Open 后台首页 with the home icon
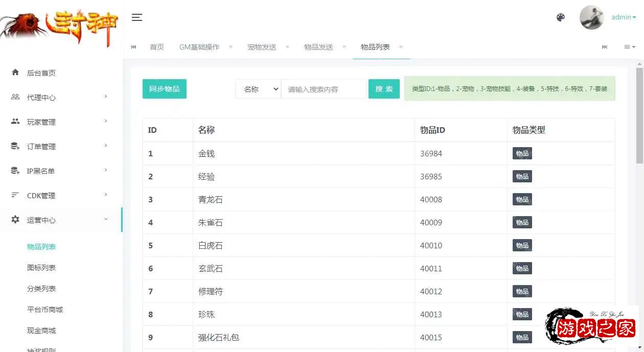Image resolution: width=644 pixels, height=352 pixels. [x=41, y=73]
